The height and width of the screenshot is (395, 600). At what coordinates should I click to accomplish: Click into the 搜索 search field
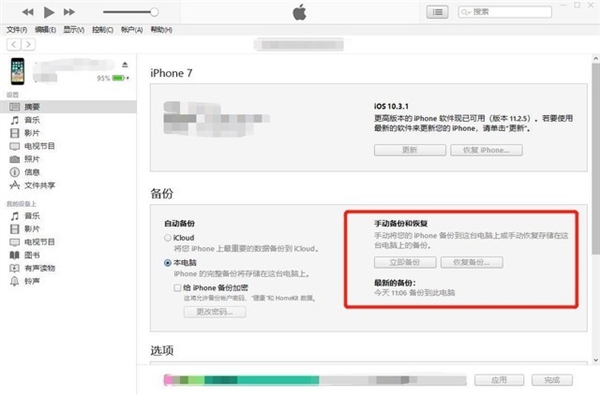click(x=505, y=12)
